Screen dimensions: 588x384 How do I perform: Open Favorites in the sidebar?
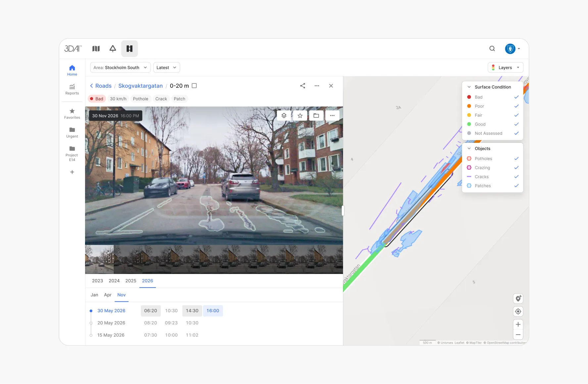point(72,113)
